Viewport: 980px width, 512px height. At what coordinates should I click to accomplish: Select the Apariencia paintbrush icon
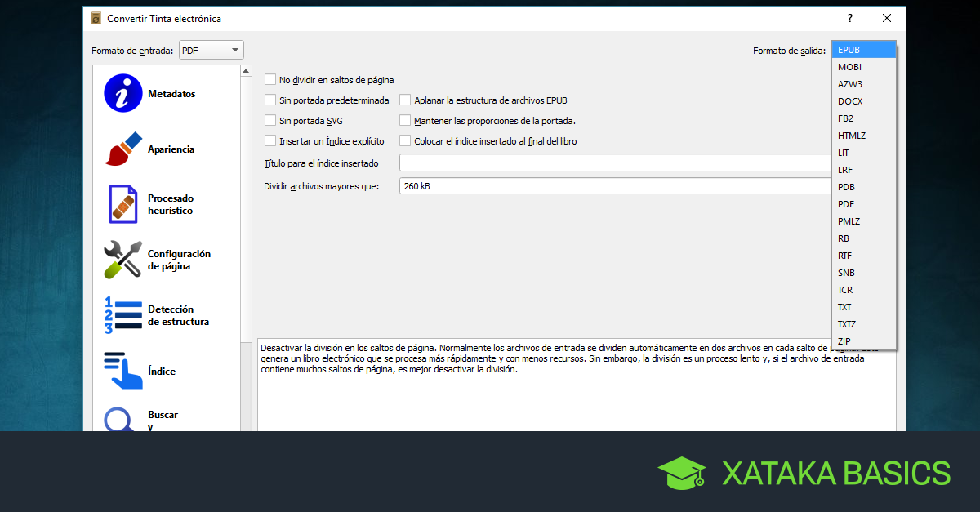click(123, 149)
